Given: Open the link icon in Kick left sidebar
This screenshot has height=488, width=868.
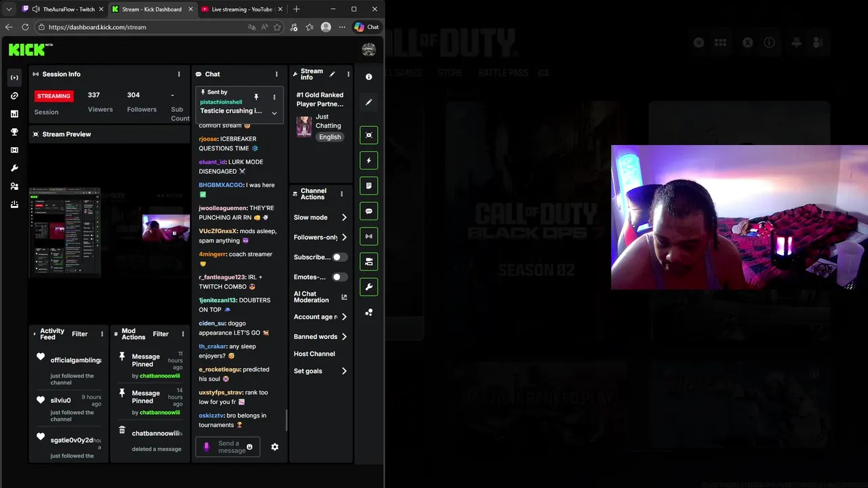Looking at the screenshot, I should pos(14,96).
